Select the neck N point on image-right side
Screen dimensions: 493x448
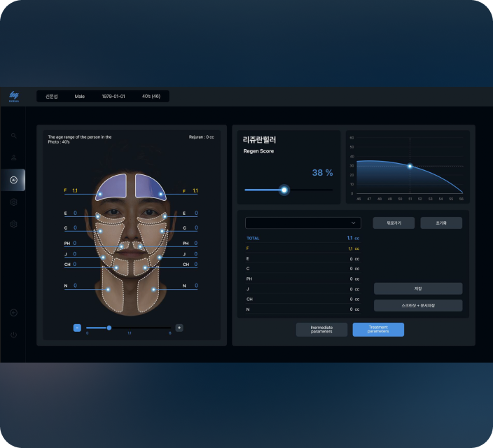coord(153,289)
